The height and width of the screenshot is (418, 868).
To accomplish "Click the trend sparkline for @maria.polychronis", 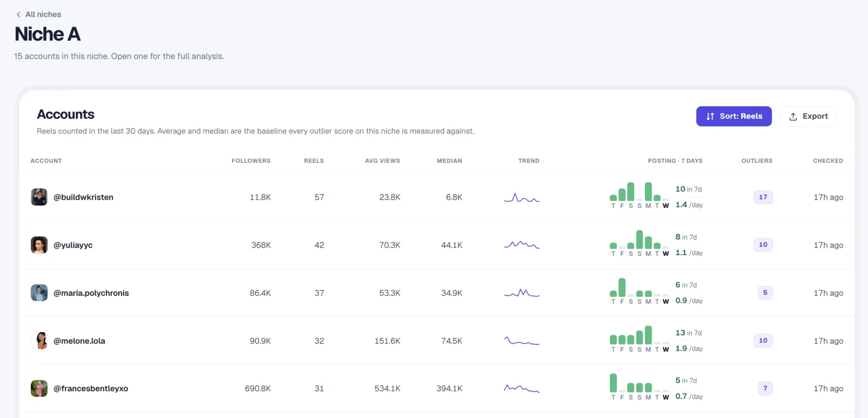I will pyautogui.click(x=522, y=293).
